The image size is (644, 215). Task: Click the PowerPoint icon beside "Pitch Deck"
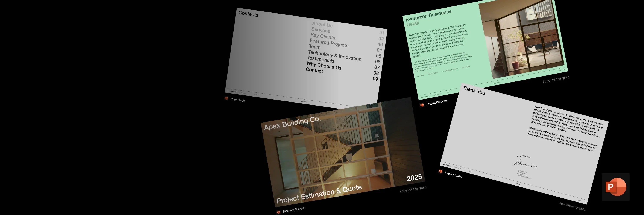click(226, 99)
